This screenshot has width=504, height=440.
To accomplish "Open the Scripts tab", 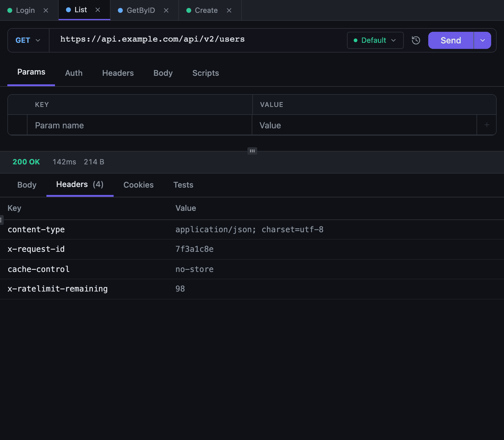I will (206, 73).
